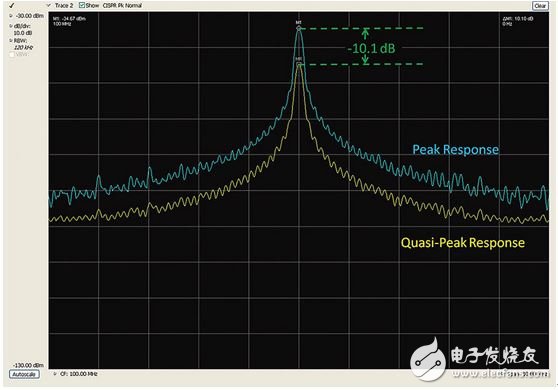
Task: Select the upper marker on the peak trace
Action: [299, 28]
